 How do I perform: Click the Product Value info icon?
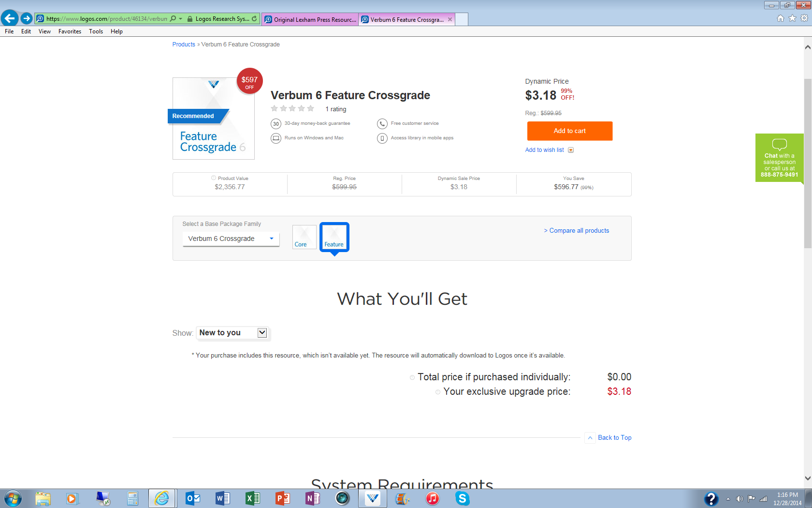pyautogui.click(x=214, y=178)
